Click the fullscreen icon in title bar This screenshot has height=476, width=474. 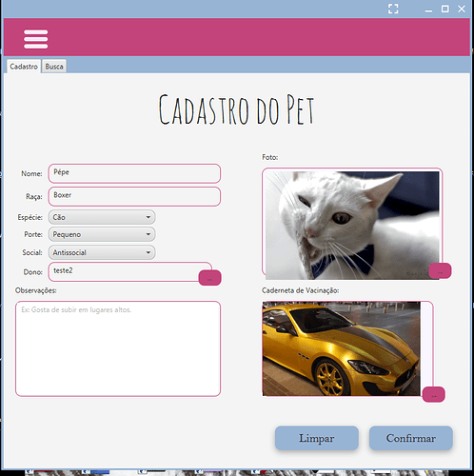coord(393,9)
